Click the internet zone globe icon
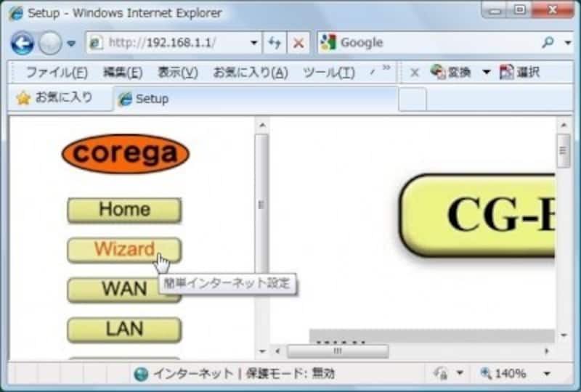 [x=141, y=375]
